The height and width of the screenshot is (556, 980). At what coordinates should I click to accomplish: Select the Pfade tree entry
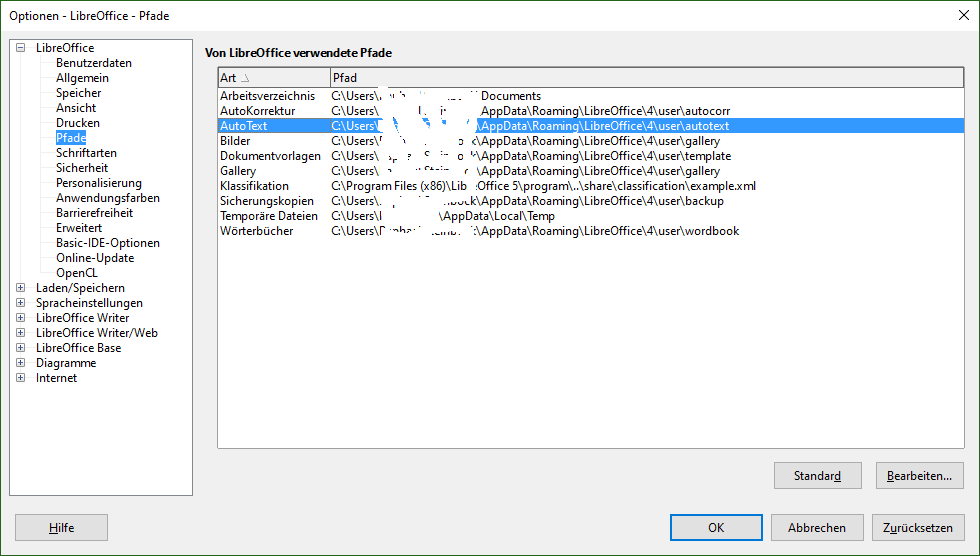click(71, 137)
